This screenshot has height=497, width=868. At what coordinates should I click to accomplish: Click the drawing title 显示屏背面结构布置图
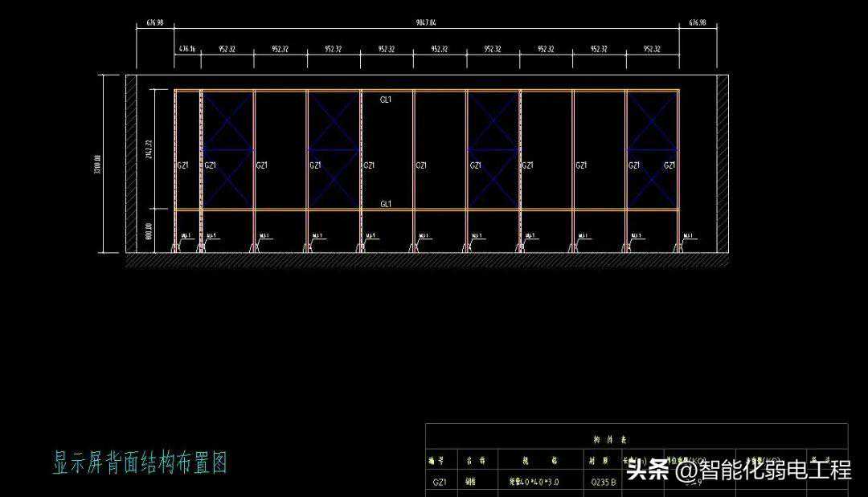pos(141,462)
